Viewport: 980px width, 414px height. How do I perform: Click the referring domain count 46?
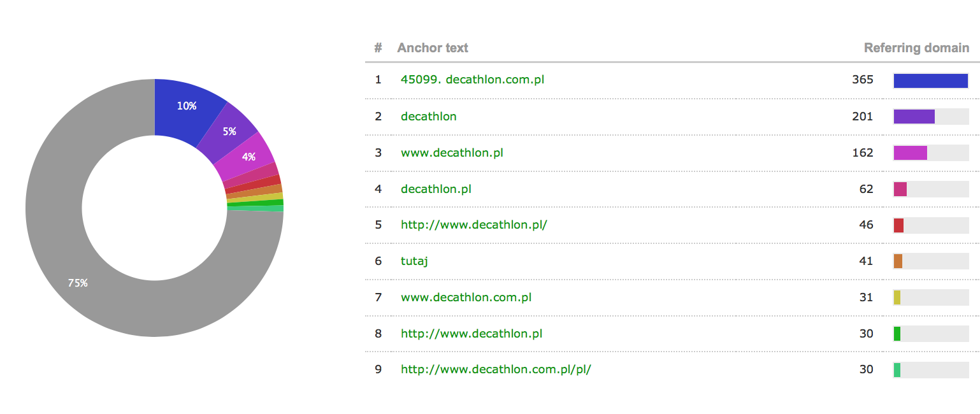[x=866, y=225]
